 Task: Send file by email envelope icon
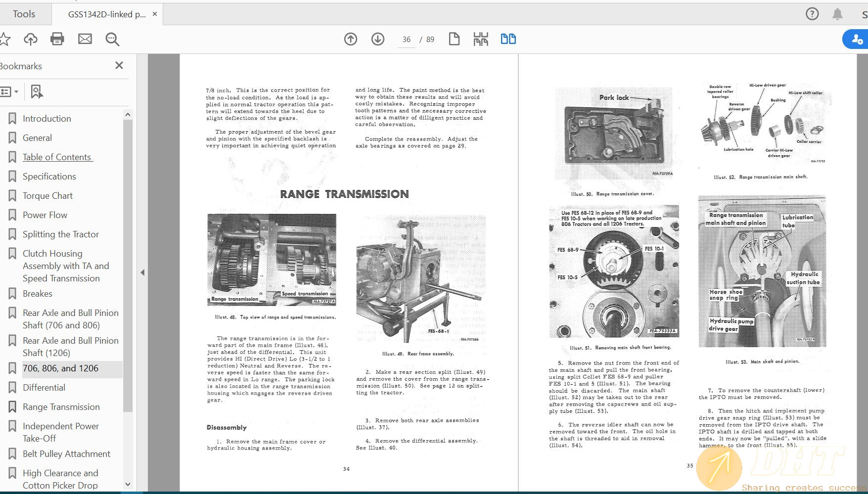[x=85, y=39]
